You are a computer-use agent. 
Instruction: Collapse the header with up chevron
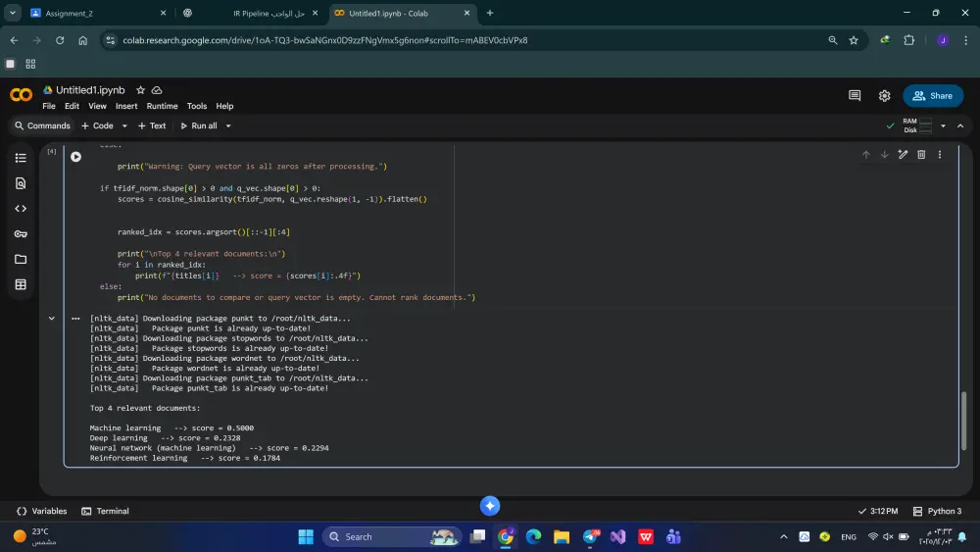click(x=960, y=125)
